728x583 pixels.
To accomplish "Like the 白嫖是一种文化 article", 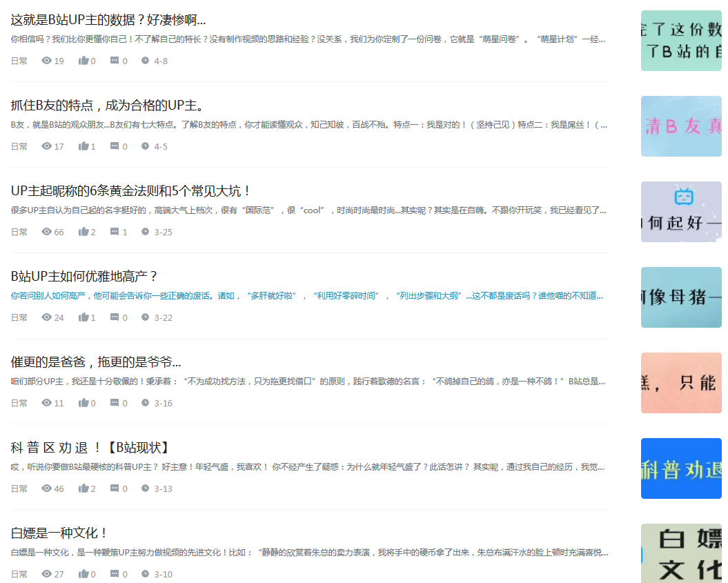I will [x=83, y=573].
